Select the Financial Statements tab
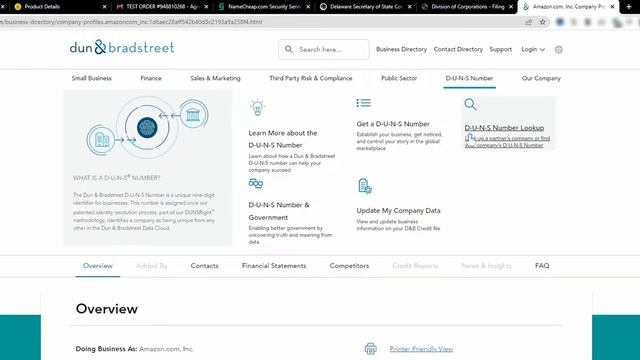Screen dimensions: 640x360 (x=274, y=266)
